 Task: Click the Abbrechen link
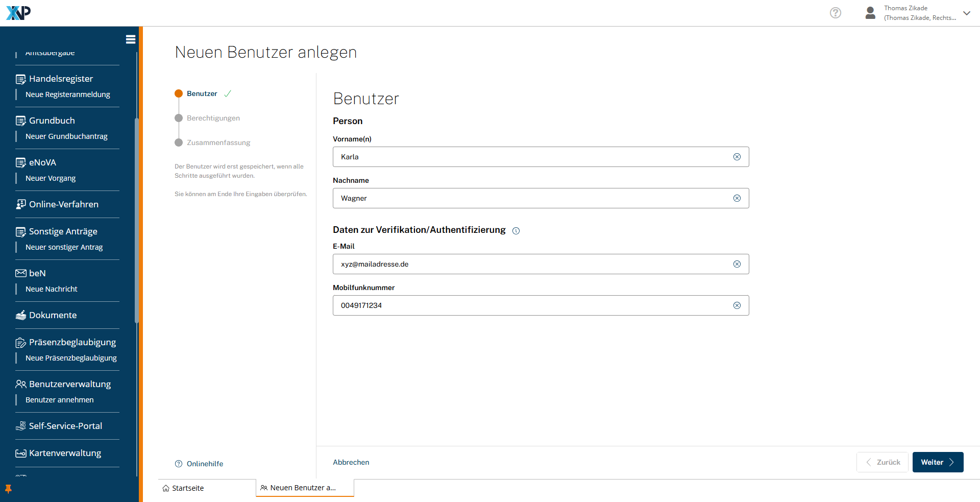point(351,462)
